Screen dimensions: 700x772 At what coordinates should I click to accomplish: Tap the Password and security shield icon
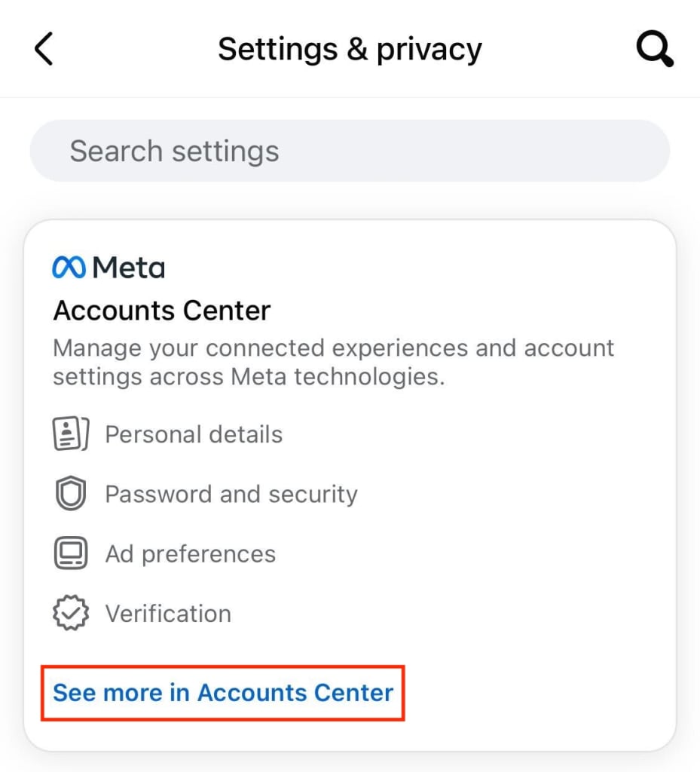pyautogui.click(x=71, y=495)
